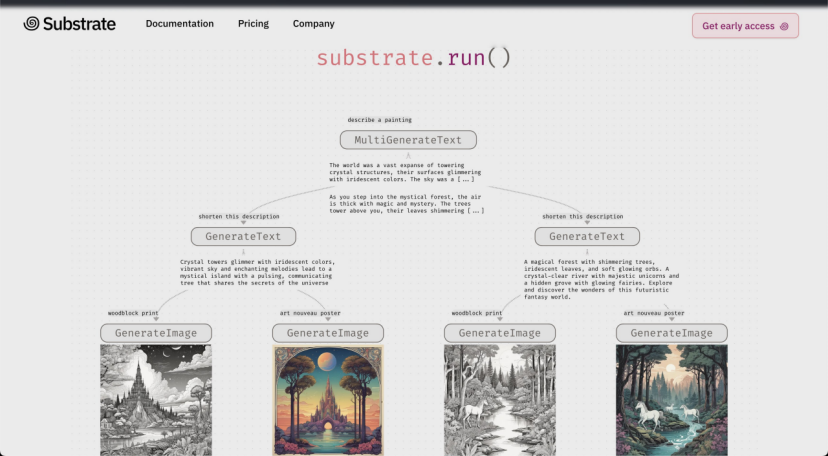Click the 'As you step into the mystical forest' paragraph
Image resolution: width=828 pixels, height=456 pixels.
click(x=407, y=204)
